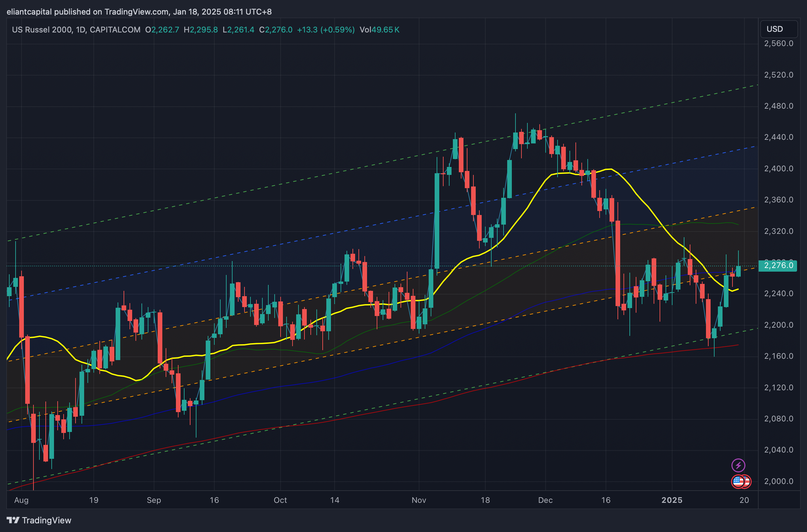Click the +13.3 (+0.59%) change value
Viewport: 807px width, 532px height.
(x=326, y=30)
